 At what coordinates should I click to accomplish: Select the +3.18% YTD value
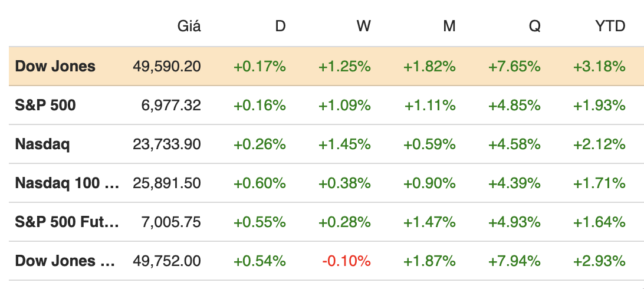tap(599, 66)
